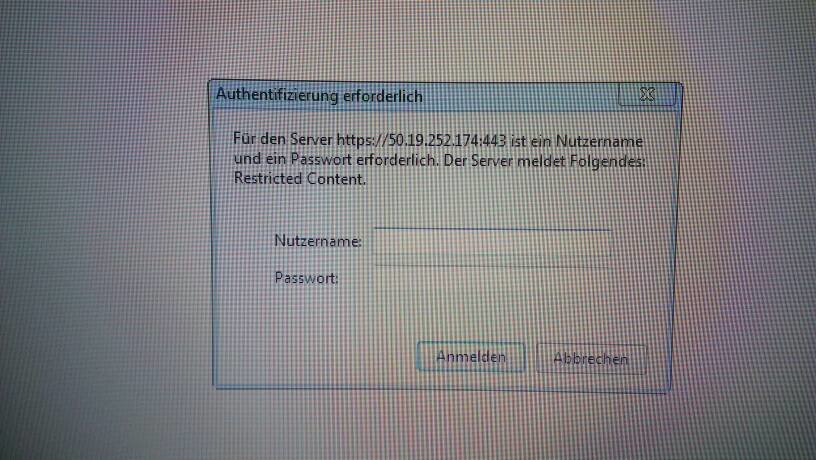816x460 pixels.
Task: Focus the Nutzername input field
Action: point(492,247)
